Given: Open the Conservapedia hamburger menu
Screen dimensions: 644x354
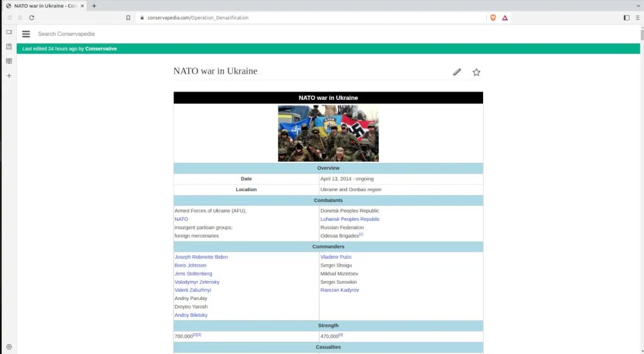Looking at the screenshot, I should (x=26, y=34).
